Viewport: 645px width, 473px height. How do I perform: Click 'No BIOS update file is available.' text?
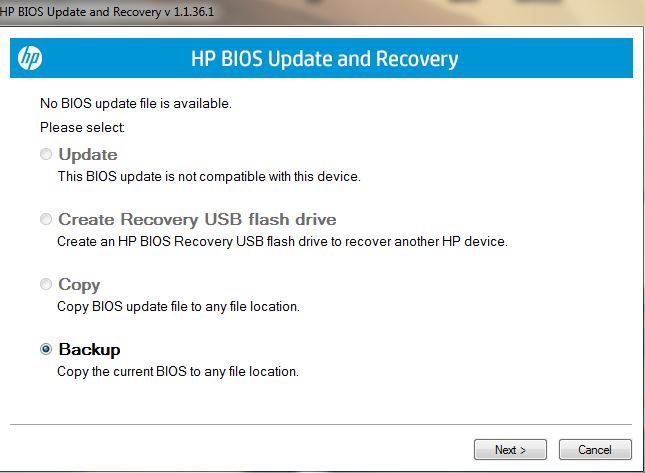(136, 103)
